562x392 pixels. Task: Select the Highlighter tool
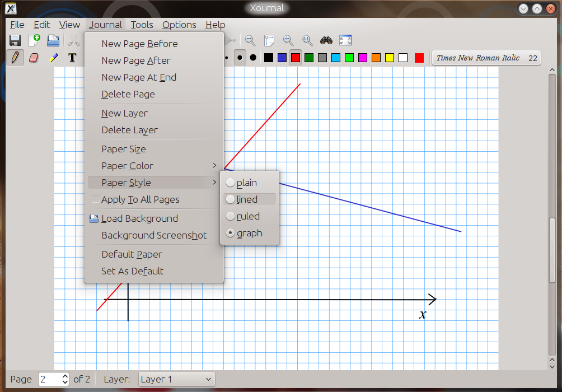(x=53, y=58)
